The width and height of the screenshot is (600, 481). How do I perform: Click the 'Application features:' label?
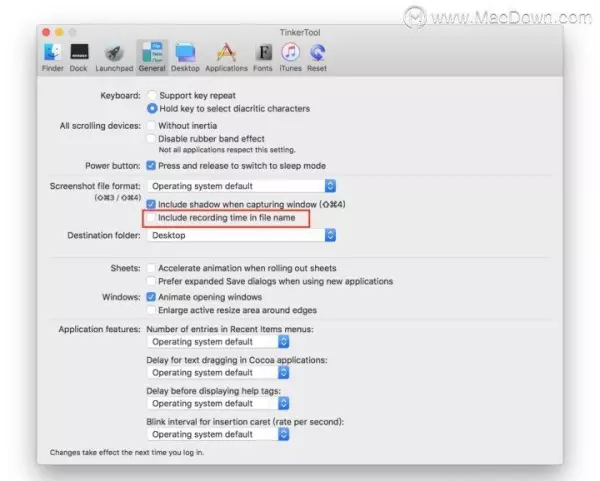click(99, 329)
